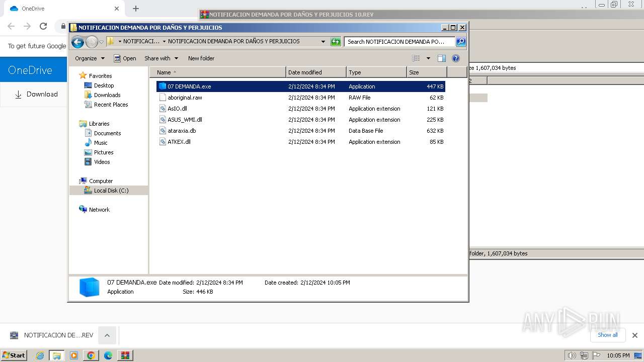Select the 07 DEMANDA.exe file icon
Screen dimensions: 644x362
[x=163, y=86]
